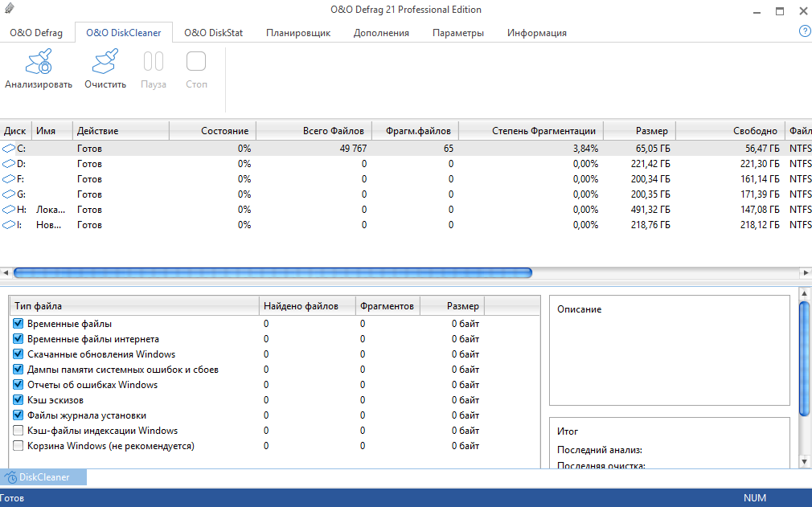
Task: Click the NUM status bar indicator
Action: click(755, 497)
